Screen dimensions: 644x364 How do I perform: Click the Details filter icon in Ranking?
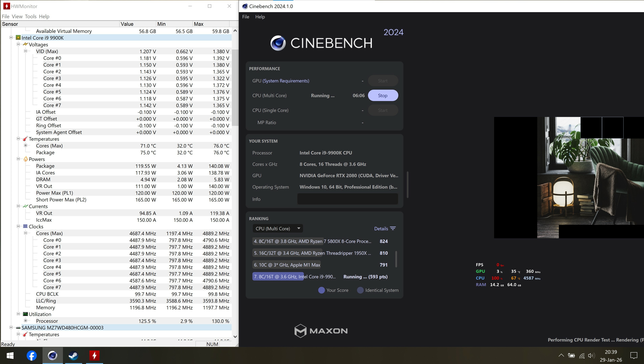[393, 229]
